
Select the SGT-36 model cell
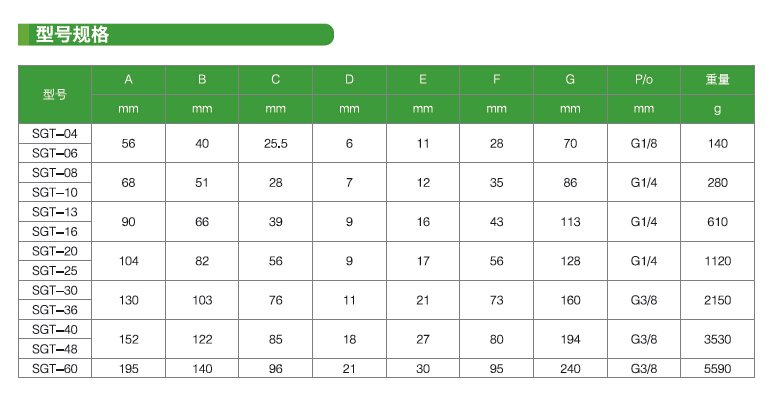[x=55, y=310]
